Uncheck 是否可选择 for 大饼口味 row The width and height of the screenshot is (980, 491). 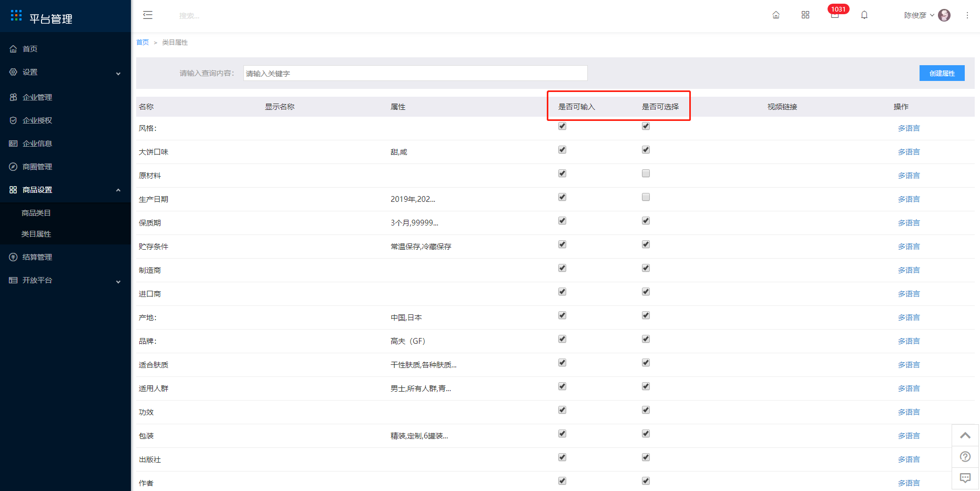click(646, 150)
